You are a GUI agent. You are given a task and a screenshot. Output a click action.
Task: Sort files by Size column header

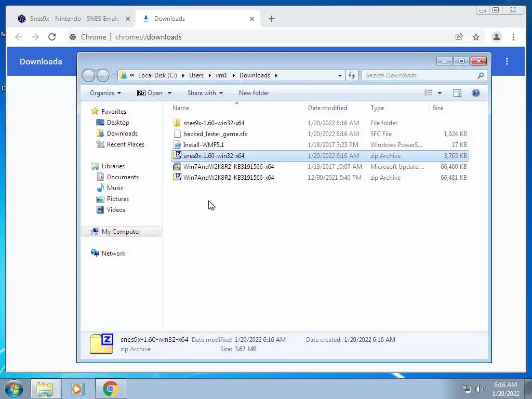tap(450, 108)
